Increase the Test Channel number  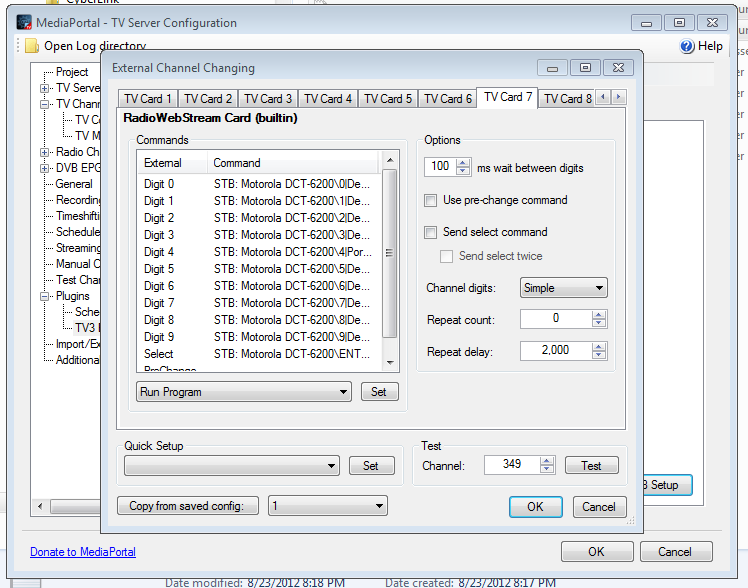[x=546, y=461]
